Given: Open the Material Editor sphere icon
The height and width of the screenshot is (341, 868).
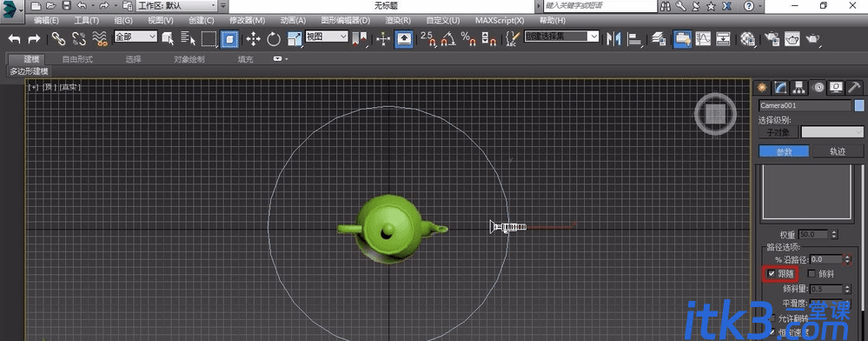Looking at the screenshot, I should (x=748, y=38).
